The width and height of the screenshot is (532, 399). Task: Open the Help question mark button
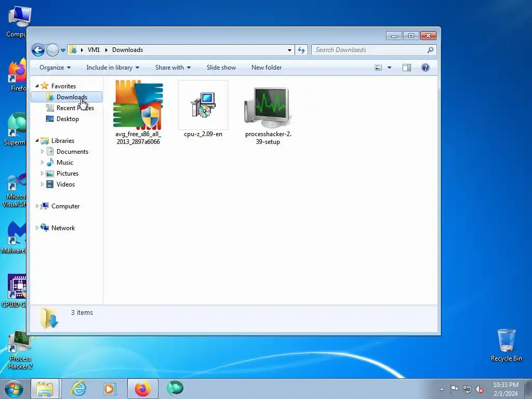point(425,68)
